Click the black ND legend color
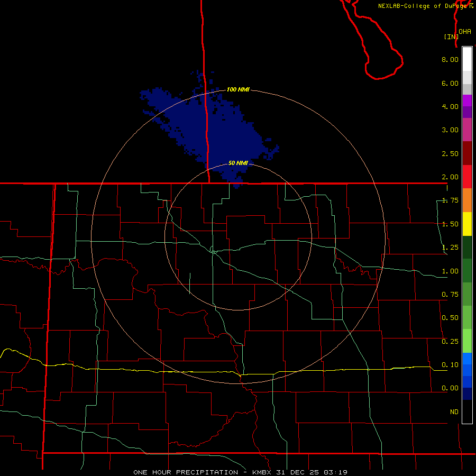 pyautogui.click(x=467, y=411)
